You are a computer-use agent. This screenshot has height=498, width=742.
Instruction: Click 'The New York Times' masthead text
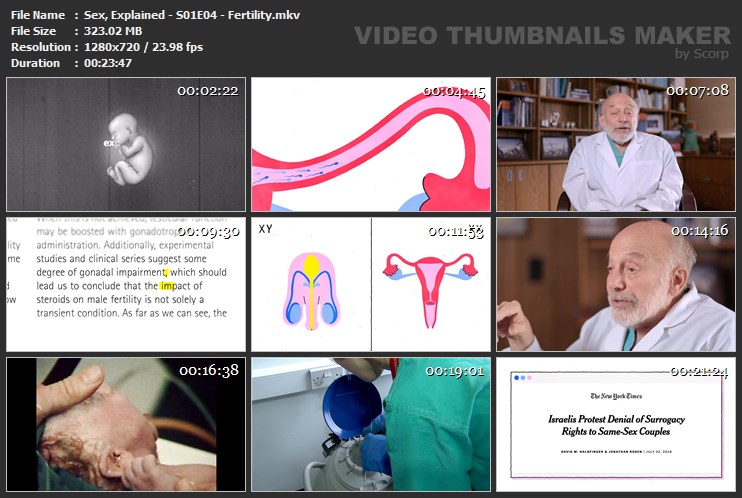point(616,396)
